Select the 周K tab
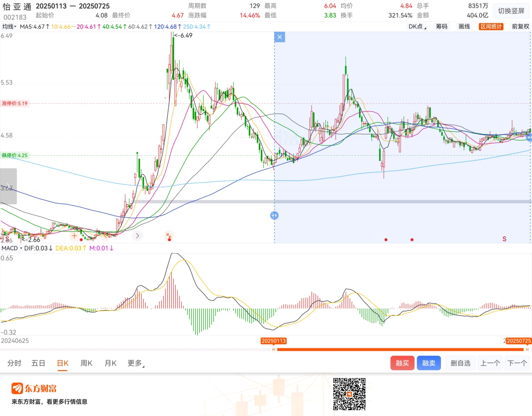Screen dimensions: 532x416 pos(86,363)
